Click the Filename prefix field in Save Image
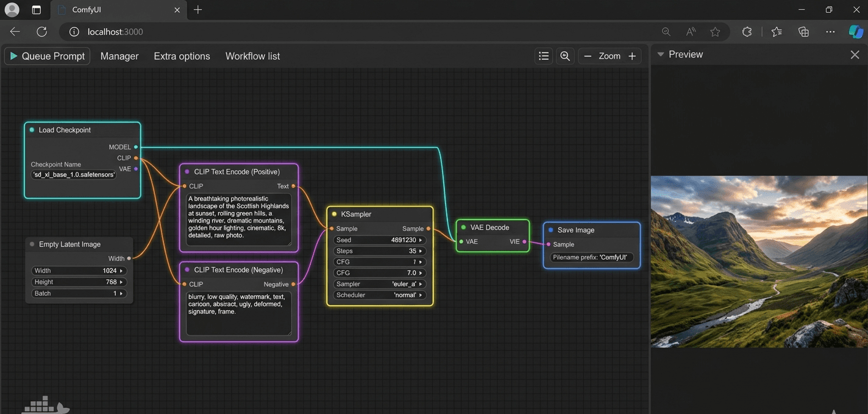Screen dimensions: 868x414 (591, 257)
